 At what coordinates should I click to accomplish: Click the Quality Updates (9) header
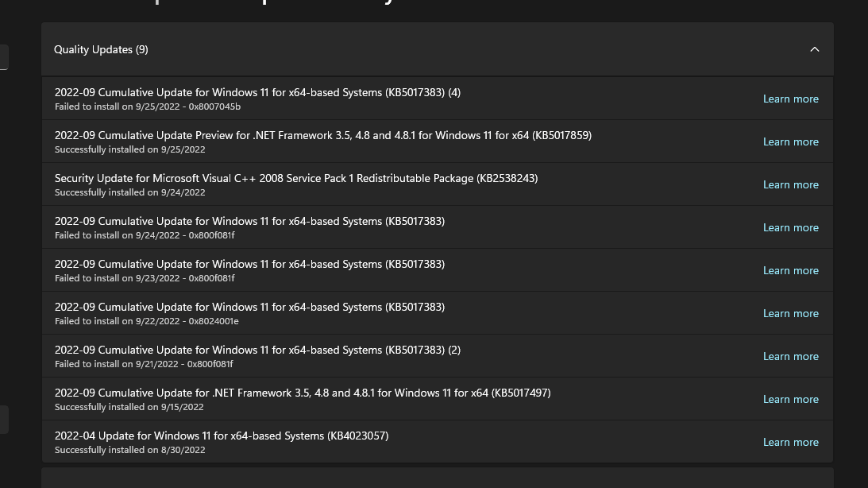pyautogui.click(x=438, y=49)
